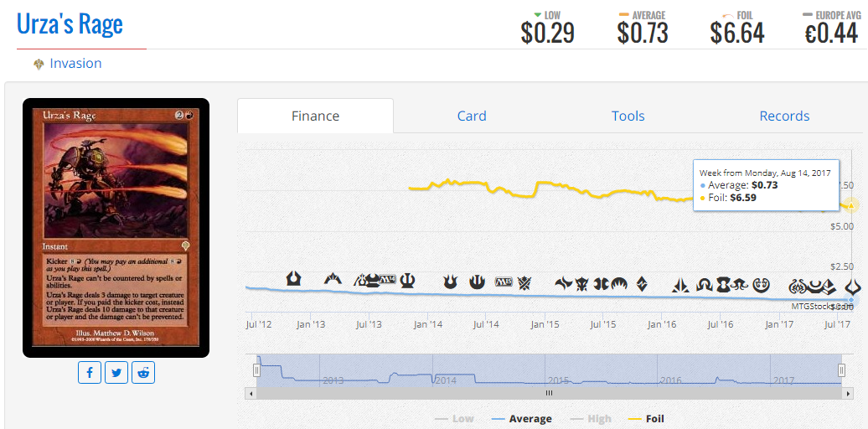This screenshot has height=429, width=868.
Task: Click the Shadows over Innistrad set icon
Action: 704,285
